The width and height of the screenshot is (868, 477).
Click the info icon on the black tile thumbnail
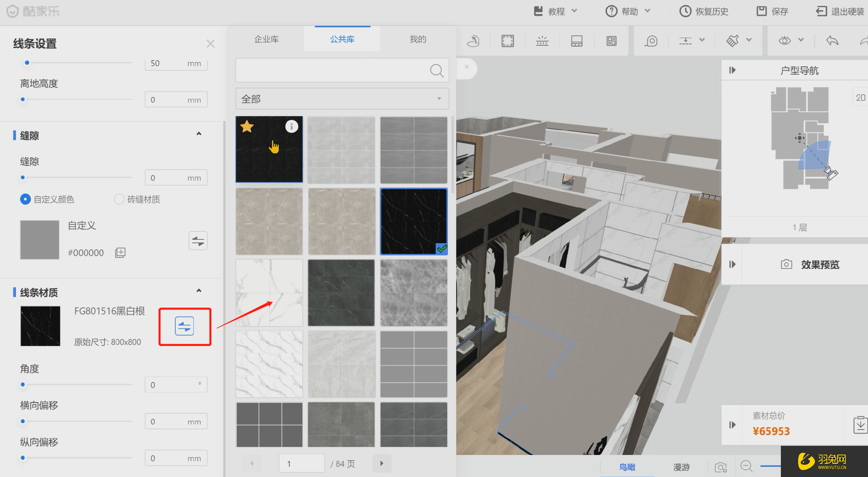coord(292,126)
